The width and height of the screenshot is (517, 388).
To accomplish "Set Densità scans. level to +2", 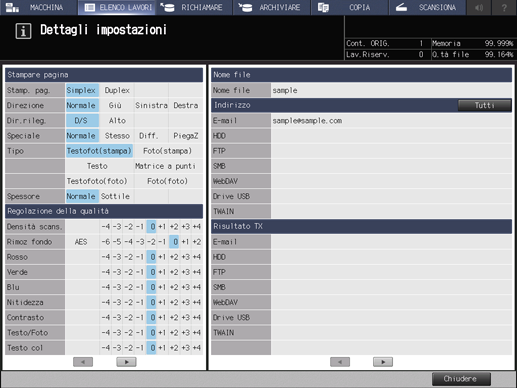I will [174, 227].
